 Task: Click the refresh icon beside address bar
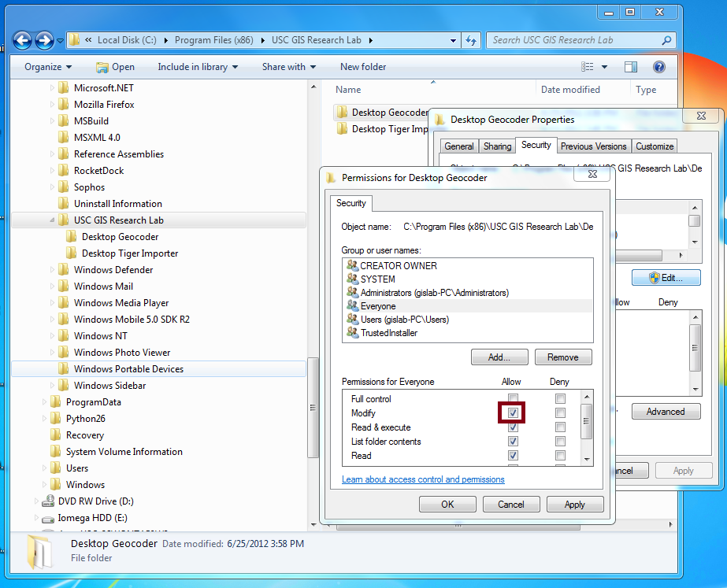coord(471,40)
